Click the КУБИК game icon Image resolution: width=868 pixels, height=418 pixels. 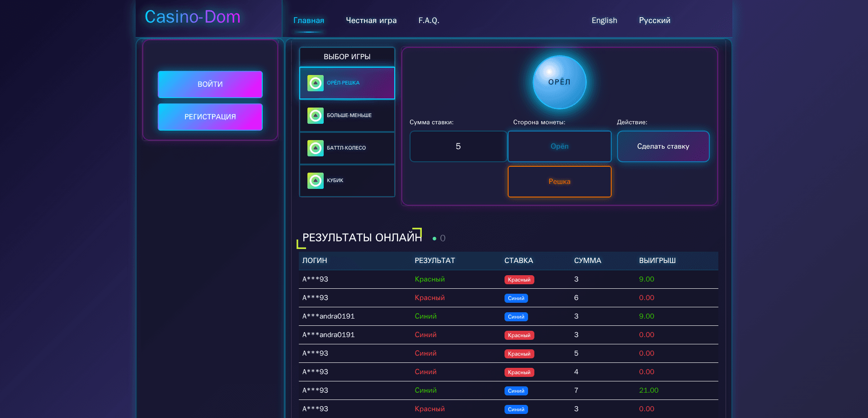[x=316, y=181]
